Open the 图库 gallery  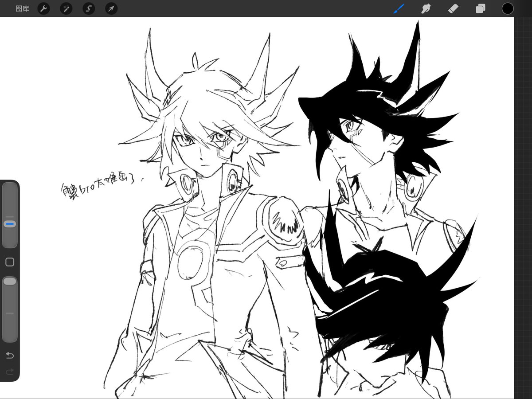click(x=22, y=8)
